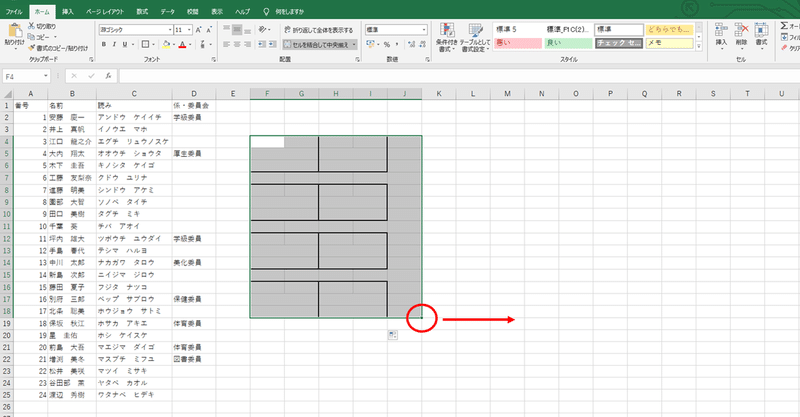Viewport: 800px width, 417px height.
Task: Switch to the 表示 tab
Action: click(x=217, y=11)
